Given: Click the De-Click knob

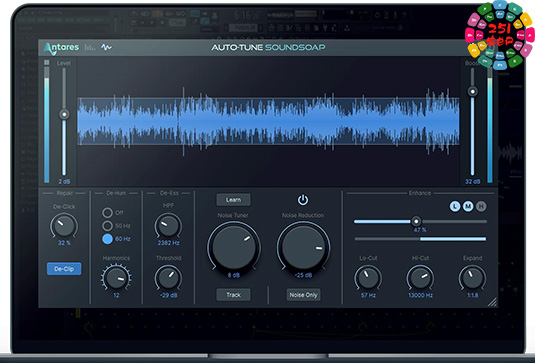Looking at the screenshot, I should pos(64,226).
